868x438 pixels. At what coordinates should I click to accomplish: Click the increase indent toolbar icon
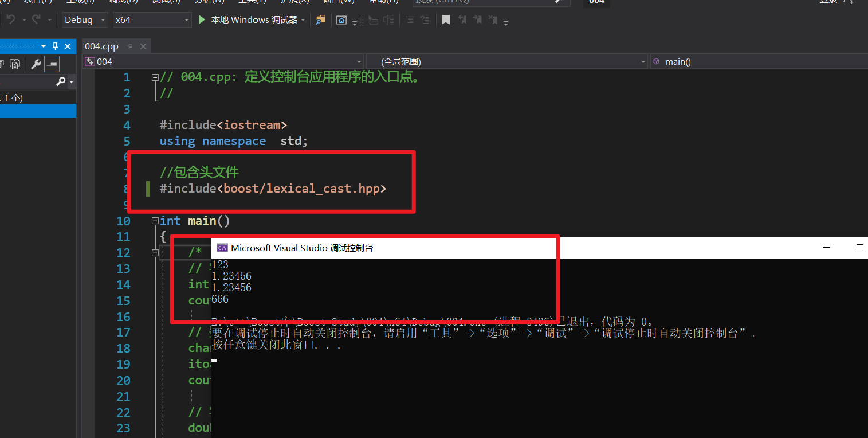tap(388, 20)
